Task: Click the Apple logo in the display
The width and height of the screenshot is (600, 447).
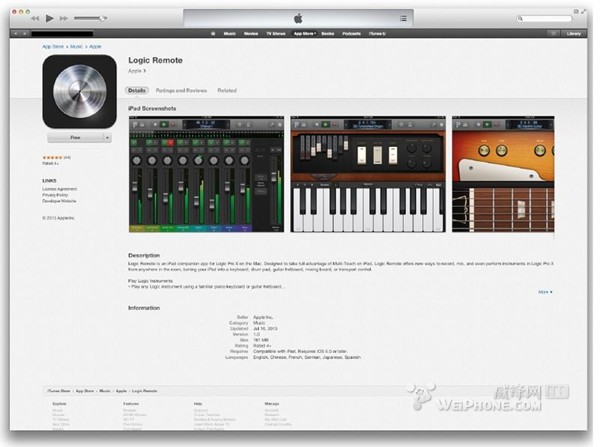Action: (298, 18)
